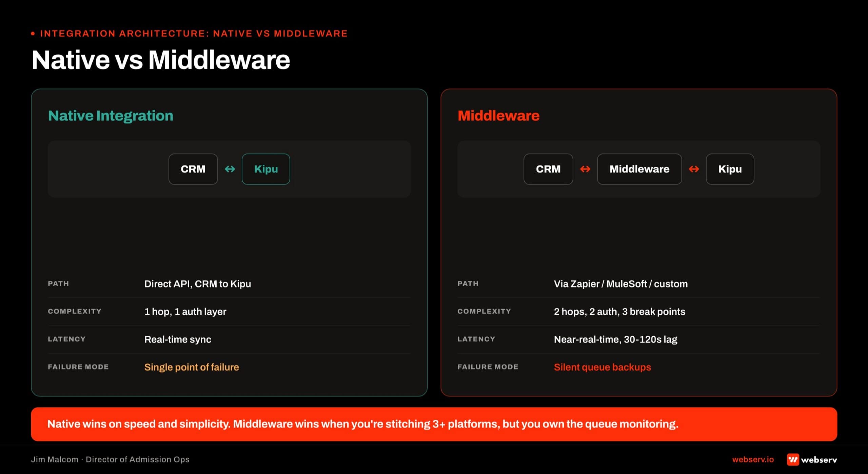The width and height of the screenshot is (868, 474).
Task: Click the 'Native Integration' card heading
Action: (x=111, y=116)
